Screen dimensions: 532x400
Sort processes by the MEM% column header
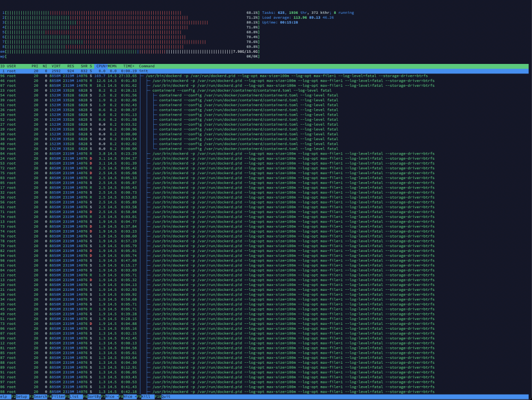coord(112,66)
